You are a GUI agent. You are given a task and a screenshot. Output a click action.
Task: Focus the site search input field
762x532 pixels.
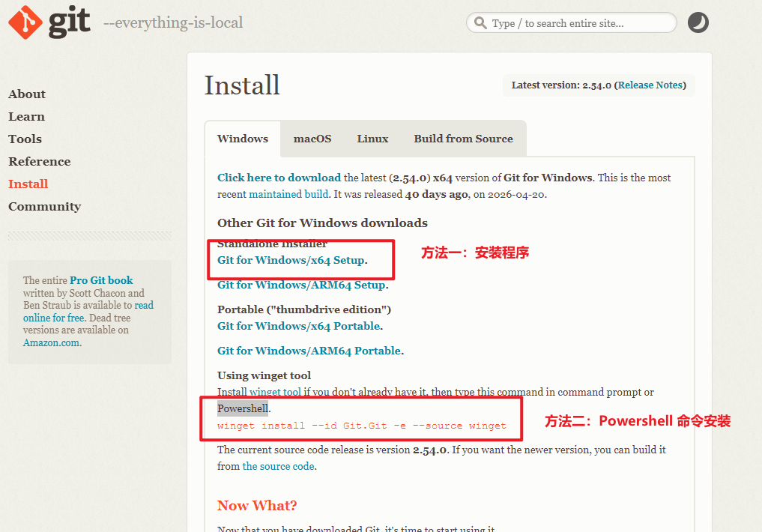571,22
